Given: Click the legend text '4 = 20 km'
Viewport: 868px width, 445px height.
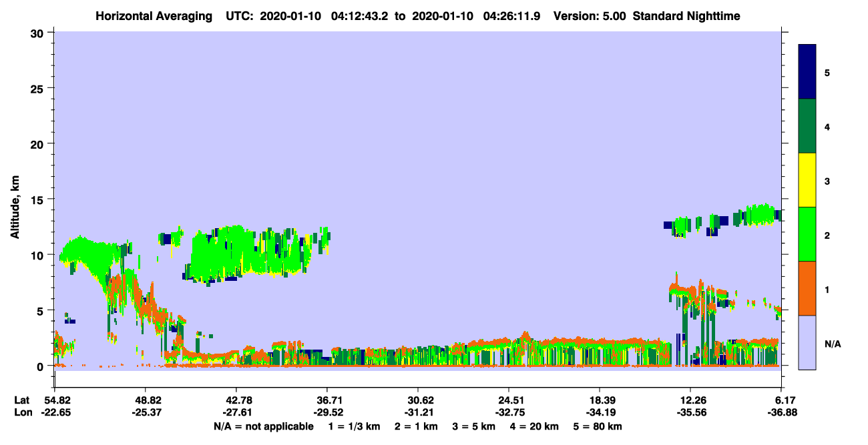Looking at the screenshot, I should (535, 426).
